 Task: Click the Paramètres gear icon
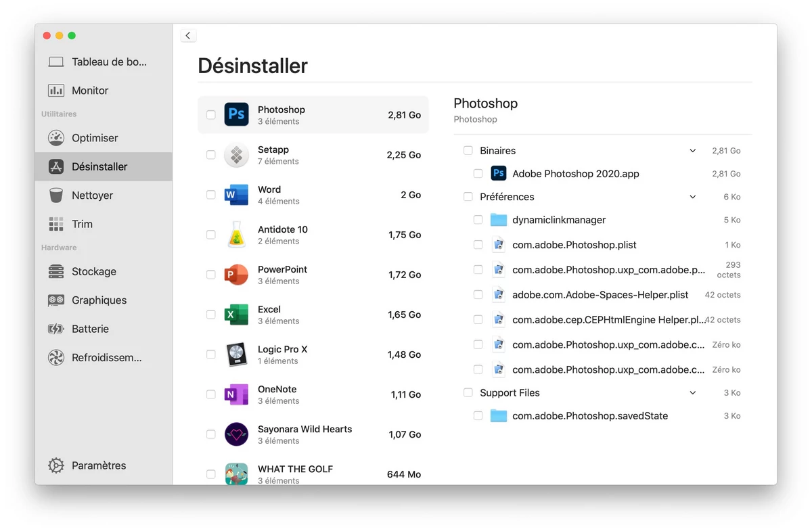tap(56, 465)
